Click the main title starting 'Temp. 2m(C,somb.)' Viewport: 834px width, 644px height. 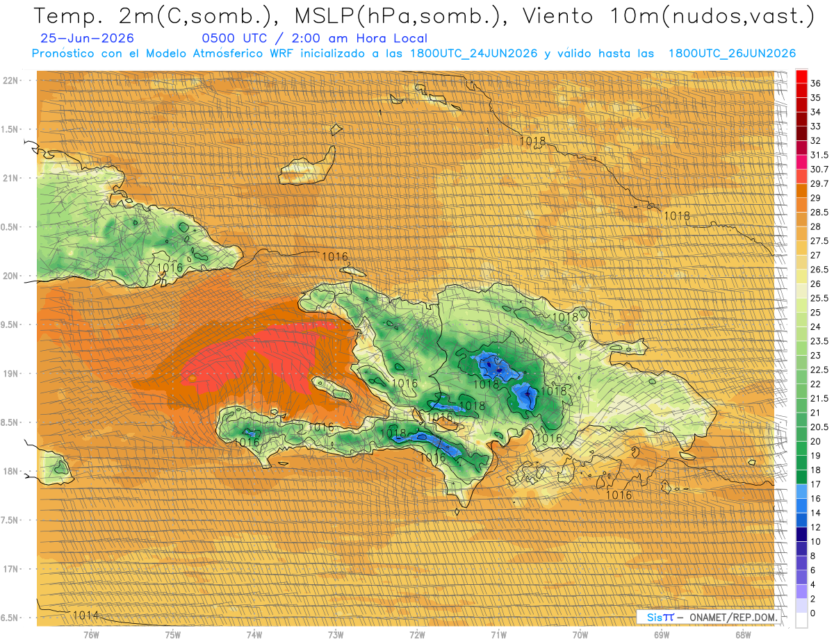[x=425, y=16]
